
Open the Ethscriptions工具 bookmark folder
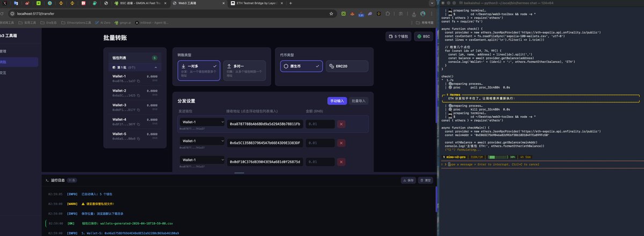click(76, 23)
